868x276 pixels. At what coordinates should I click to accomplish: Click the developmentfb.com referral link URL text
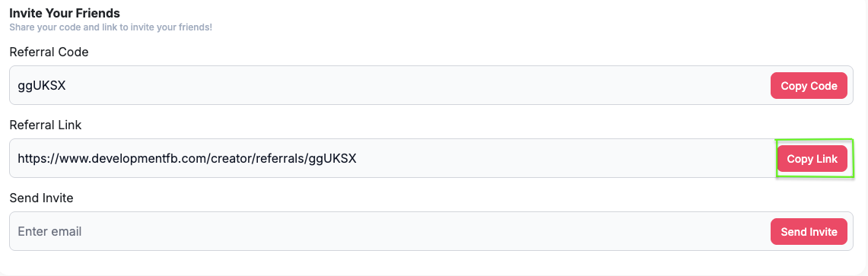(187, 159)
